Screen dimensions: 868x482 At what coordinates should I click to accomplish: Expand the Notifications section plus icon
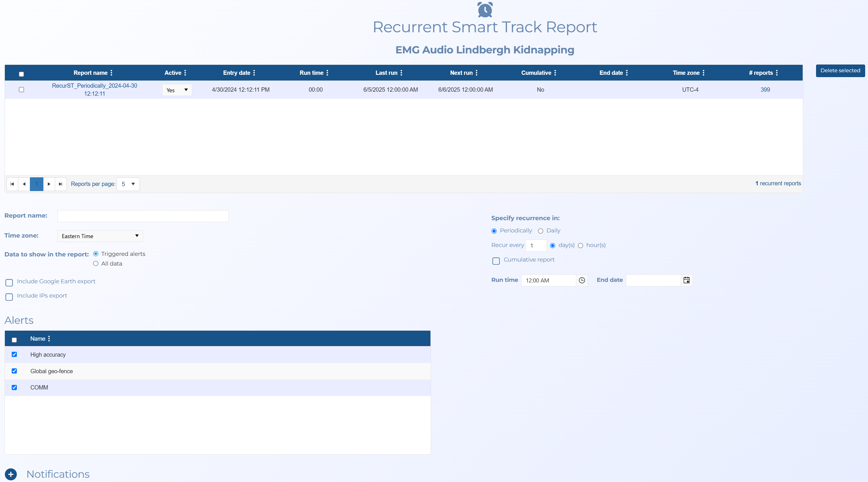coord(11,474)
